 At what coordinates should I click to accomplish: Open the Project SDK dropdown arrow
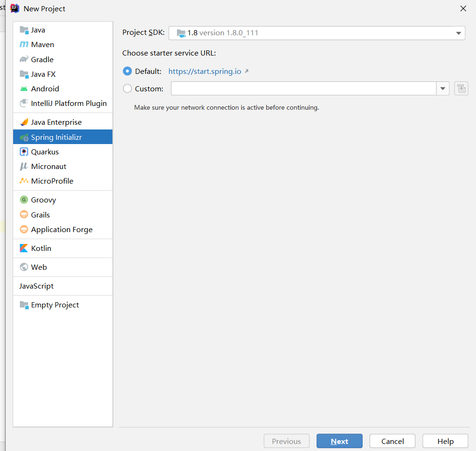coord(459,33)
